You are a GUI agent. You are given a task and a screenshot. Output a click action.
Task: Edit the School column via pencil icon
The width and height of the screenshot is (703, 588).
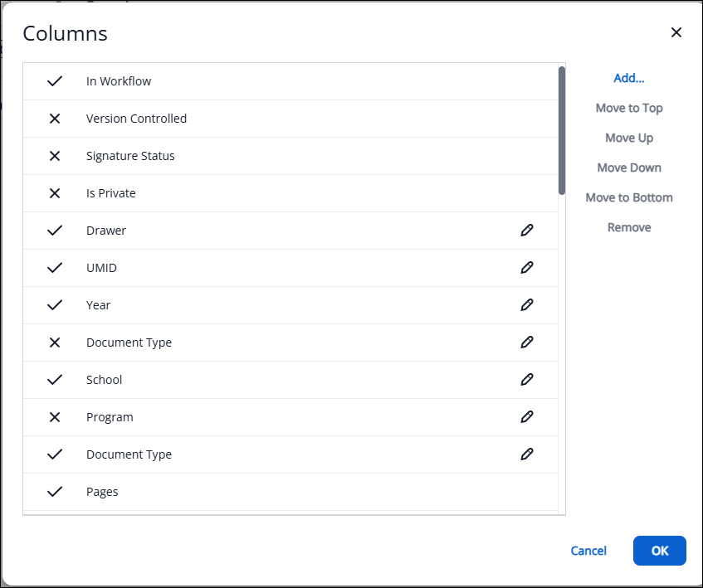[527, 379]
